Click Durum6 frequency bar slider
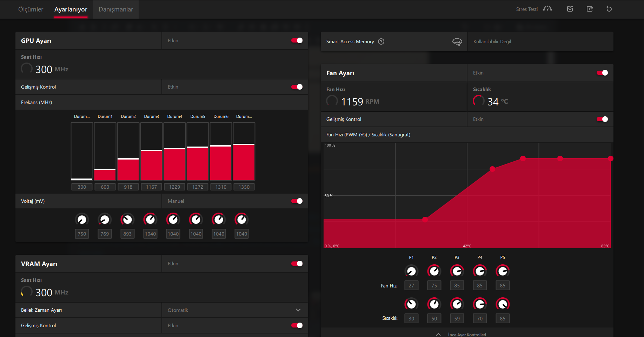644x337 pixels. pos(221,151)
